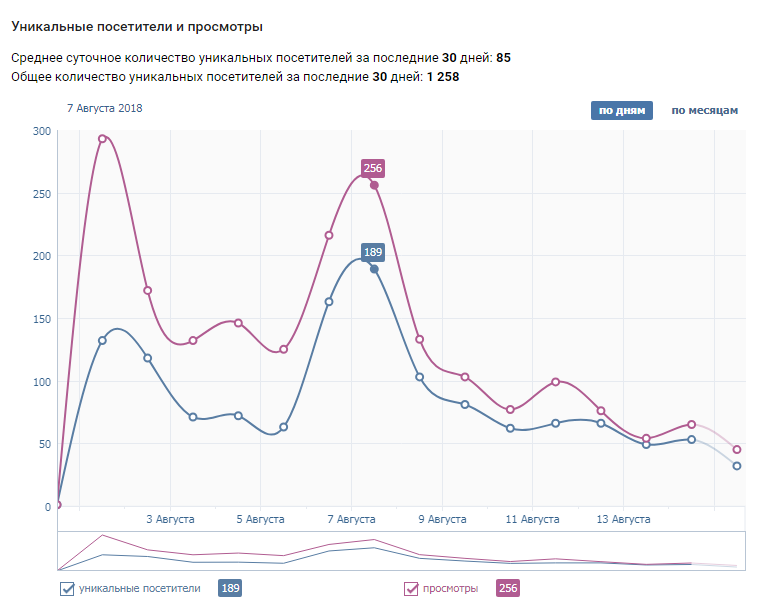The height and width of the screenshot is (606, 760).
Task: Select the highest views peak point near 300
Action: 102,139
